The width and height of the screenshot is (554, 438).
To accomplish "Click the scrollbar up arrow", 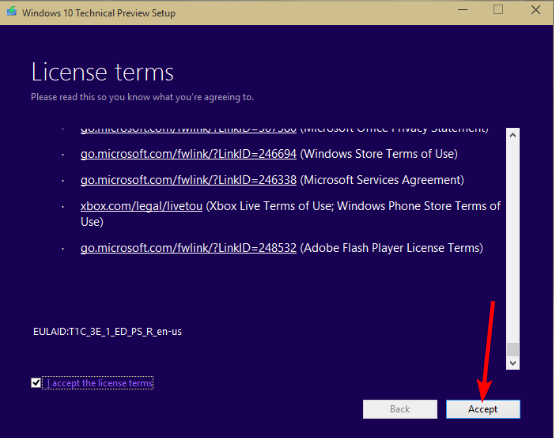I will click(513, 135).
